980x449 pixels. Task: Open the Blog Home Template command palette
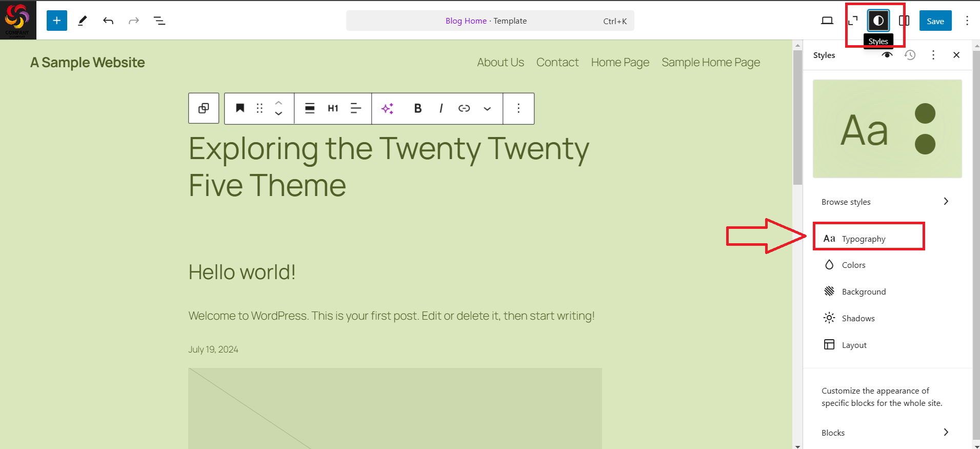(490, 21)
